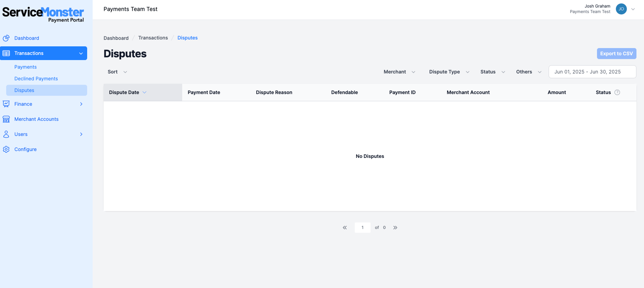Click the Dispute Reason column header
This screenshot has height=288, width=644.
(x=274, y=92)
